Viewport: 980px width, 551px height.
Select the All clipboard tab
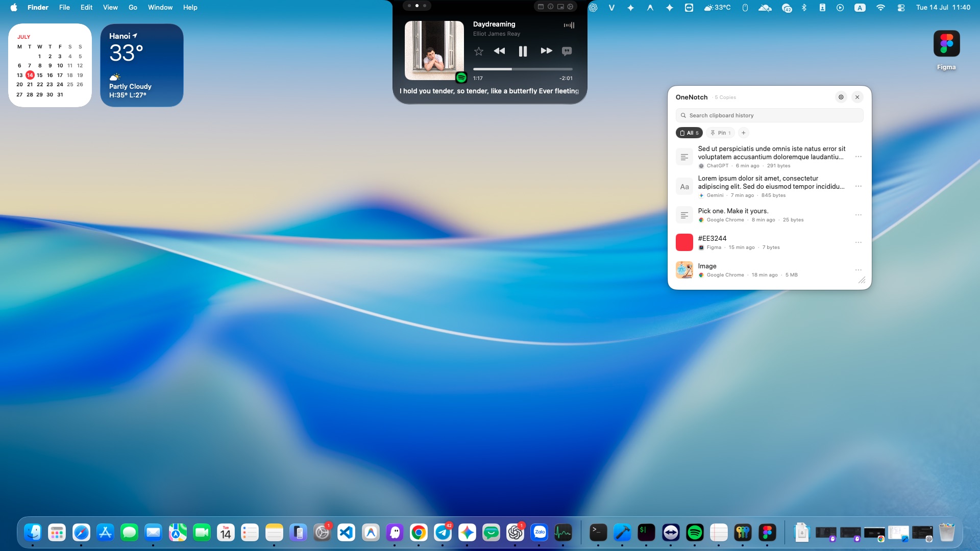click(689, 133)
